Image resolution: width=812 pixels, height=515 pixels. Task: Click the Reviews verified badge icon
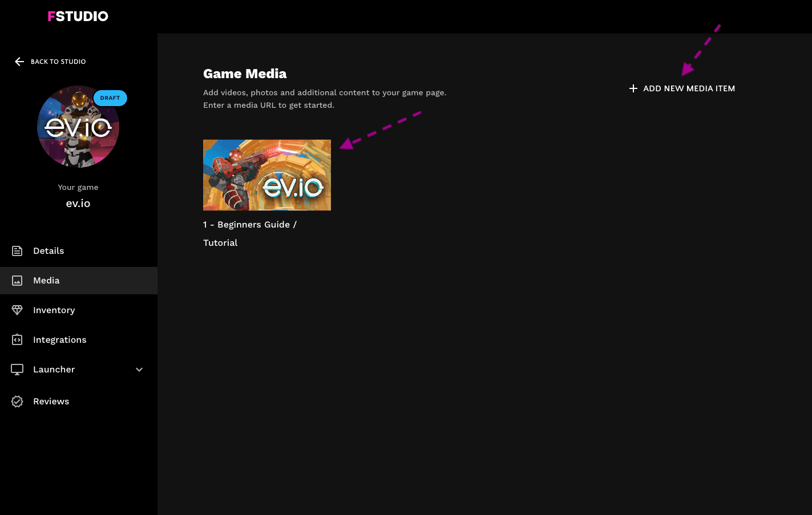(17, 402)
